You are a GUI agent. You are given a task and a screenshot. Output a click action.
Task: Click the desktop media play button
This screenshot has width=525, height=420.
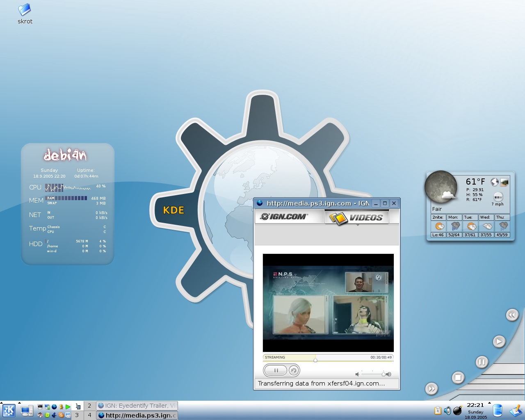click(x=499, y=341)
